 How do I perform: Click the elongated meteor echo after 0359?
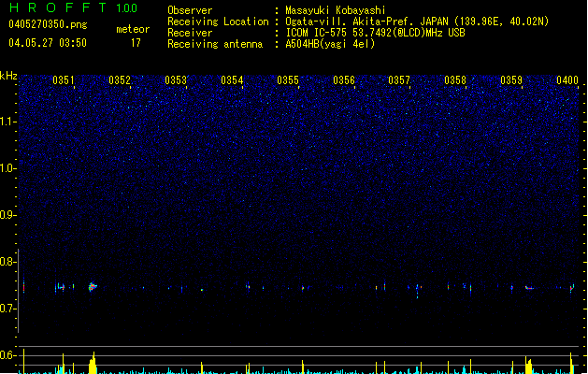coord(529,288)
